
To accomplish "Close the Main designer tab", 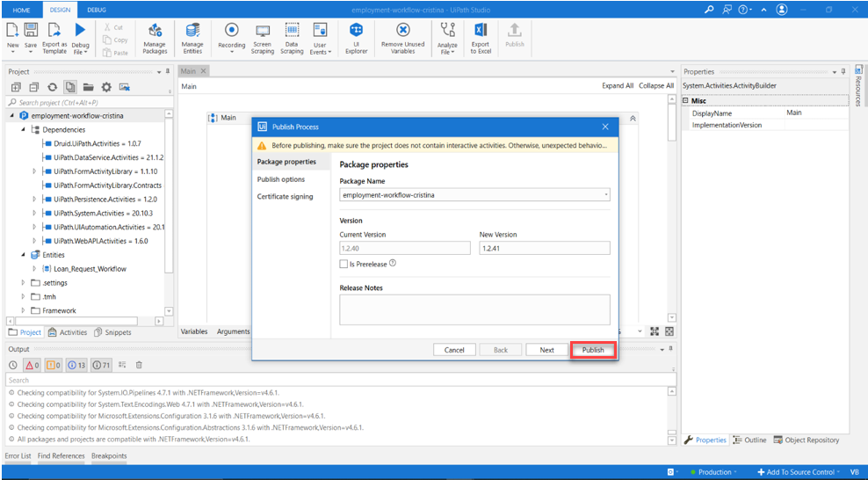I will [x=203, y=71].
